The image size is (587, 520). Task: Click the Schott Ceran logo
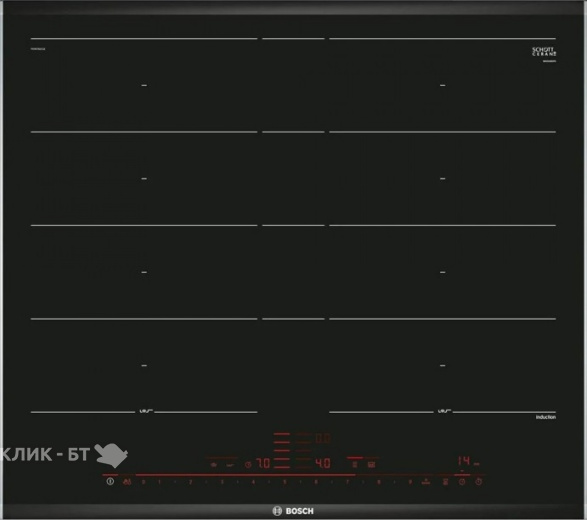(544, 52)
